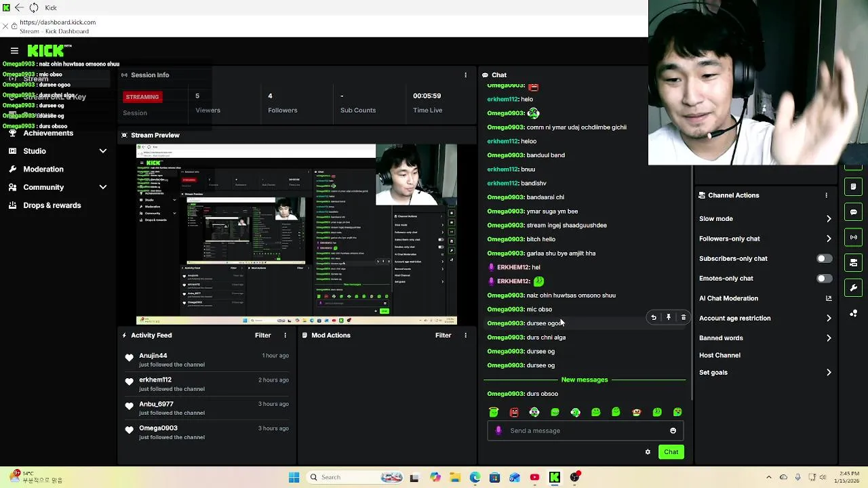The image size is (868, 488).
Task: Open Anbu_6977 in the Activity Feed
Action: pyautogui.click(x=156, y=404)
